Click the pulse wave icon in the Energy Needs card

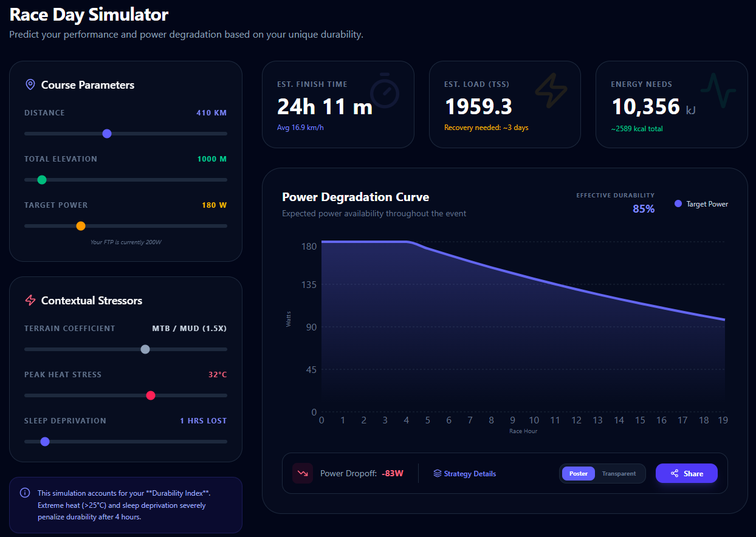718,91
